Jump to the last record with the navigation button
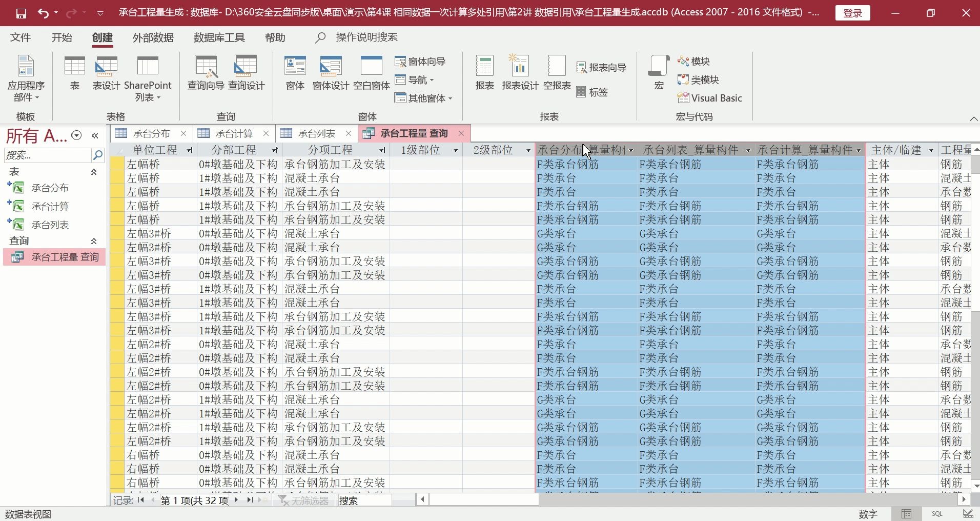The height and width of the screenshot is (521, 980). (x=250, y=500)
